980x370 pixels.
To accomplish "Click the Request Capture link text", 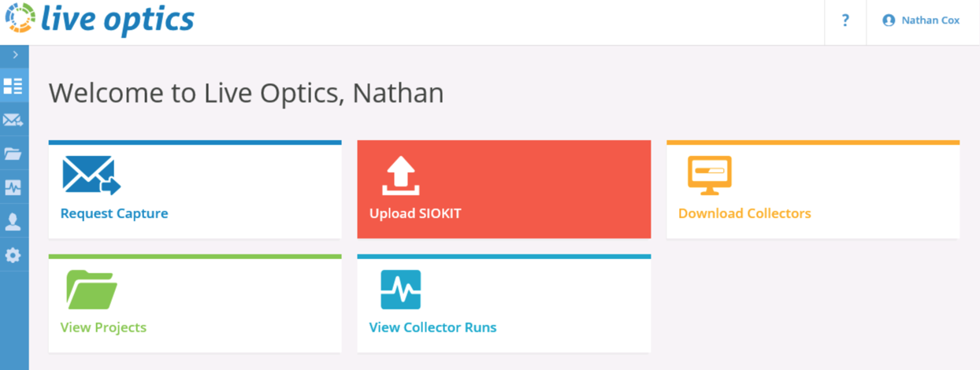I will (114, 213).
